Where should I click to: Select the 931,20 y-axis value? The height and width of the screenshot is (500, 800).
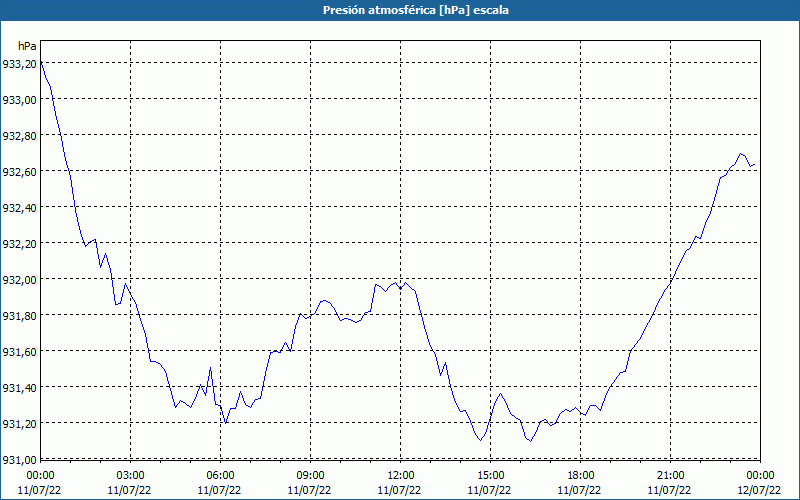click(20, 423)
